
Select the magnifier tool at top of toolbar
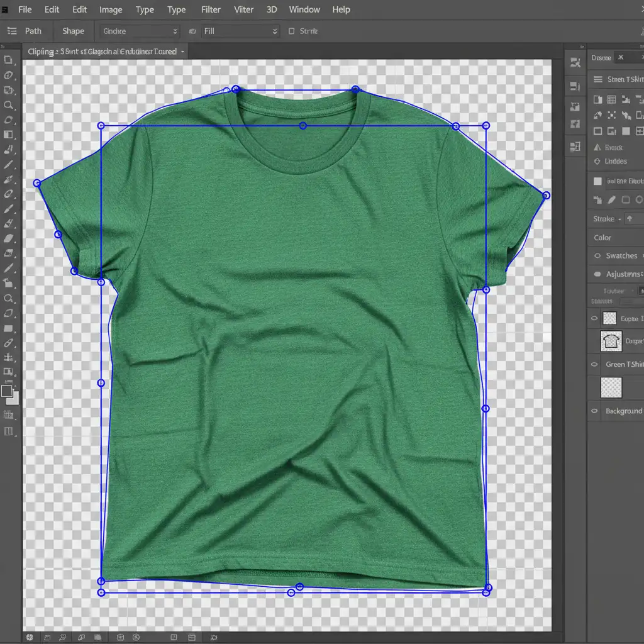pyautogui.click(x=8, y=105)
